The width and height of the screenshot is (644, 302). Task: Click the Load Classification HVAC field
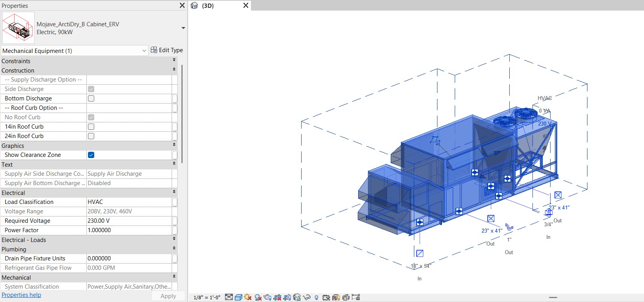129,202
